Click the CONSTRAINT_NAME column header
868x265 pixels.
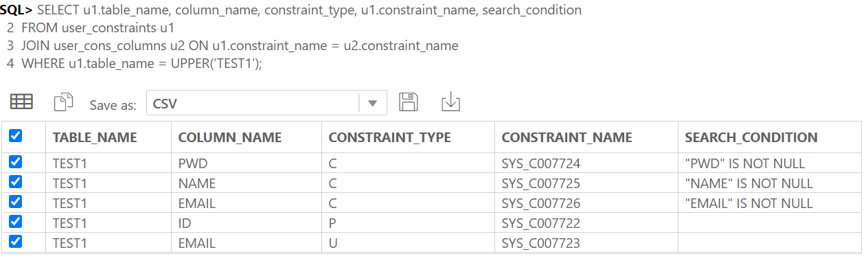coord(567,137)
